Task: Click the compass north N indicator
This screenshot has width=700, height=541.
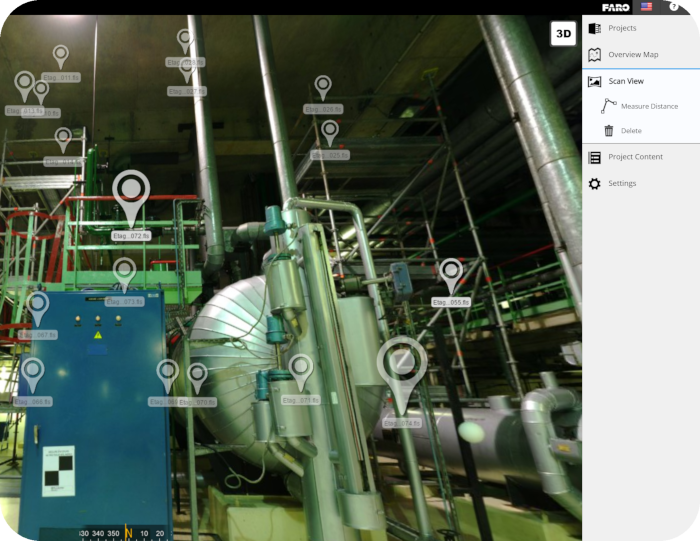Action: (129, 533)
